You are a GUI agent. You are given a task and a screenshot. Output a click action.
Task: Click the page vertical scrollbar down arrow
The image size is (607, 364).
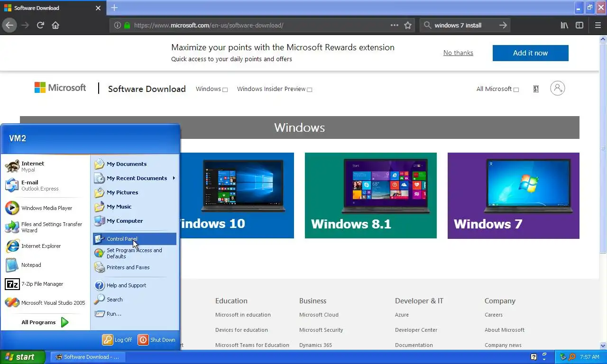coord(603,346)
